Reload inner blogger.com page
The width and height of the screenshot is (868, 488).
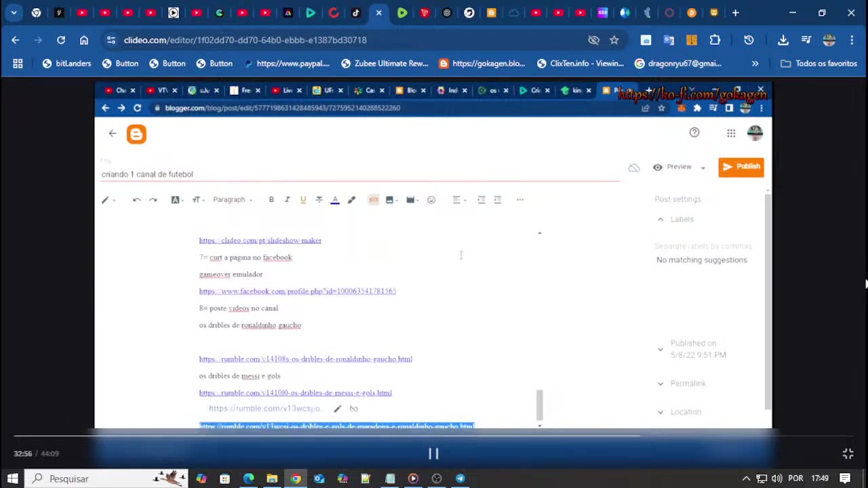137,108
